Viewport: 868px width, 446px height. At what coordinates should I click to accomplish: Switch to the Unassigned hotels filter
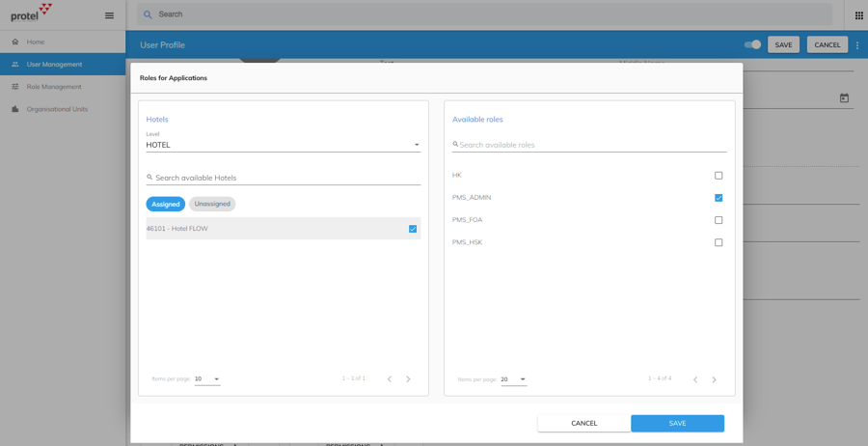click(x=212, y=204)
